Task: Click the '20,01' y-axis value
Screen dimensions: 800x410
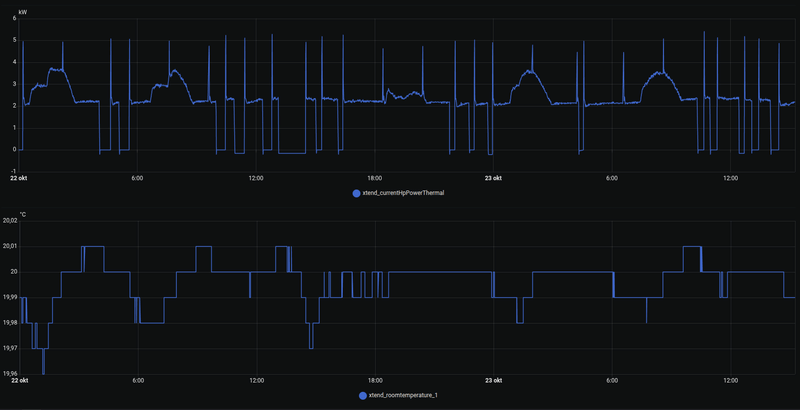Action: click(x=10, y=246)
